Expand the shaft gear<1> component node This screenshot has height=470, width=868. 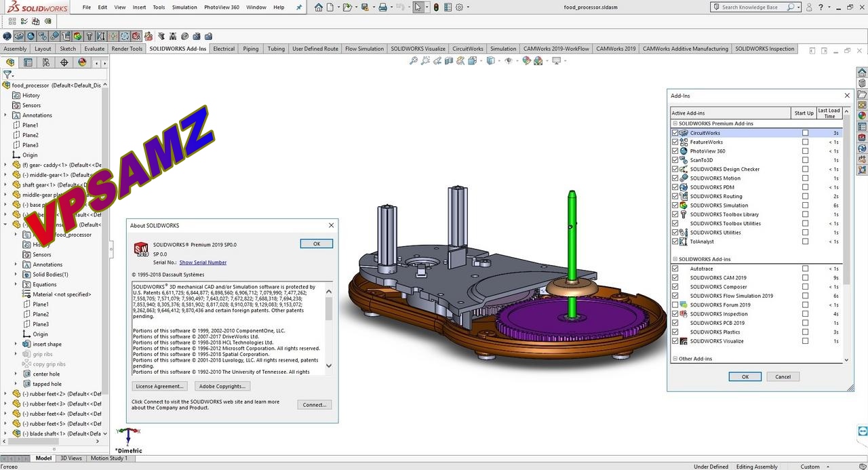coord(6,184)
